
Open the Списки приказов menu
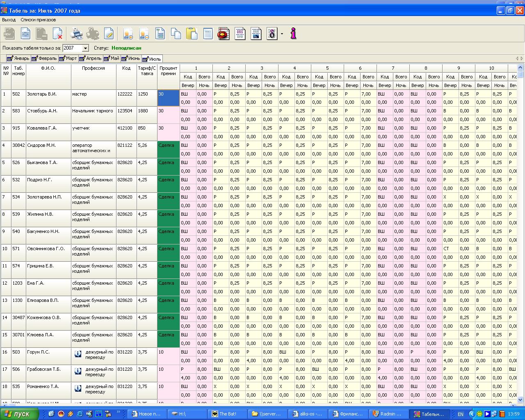(38, 20)
